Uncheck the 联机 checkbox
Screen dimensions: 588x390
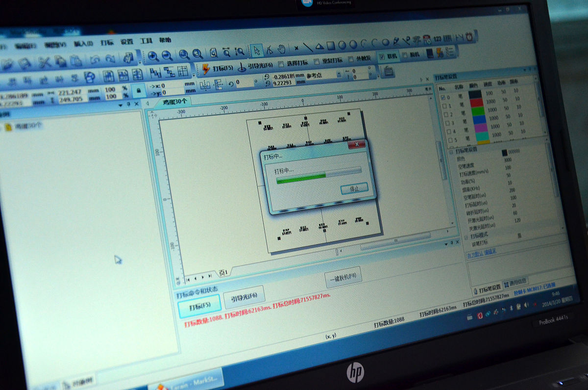tap(382, 57)
